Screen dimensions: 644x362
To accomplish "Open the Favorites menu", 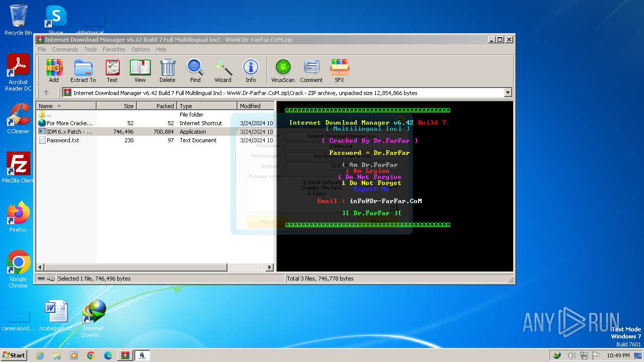I will (114, 49).
